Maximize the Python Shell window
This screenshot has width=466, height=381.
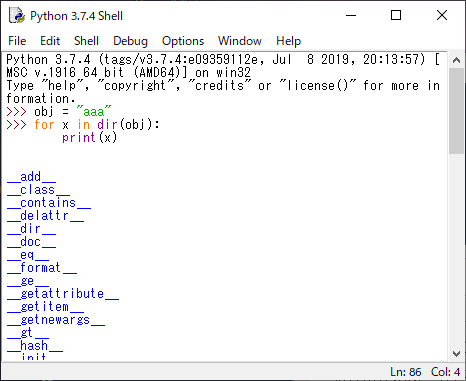pyautogui.click(x=396, y=15)
